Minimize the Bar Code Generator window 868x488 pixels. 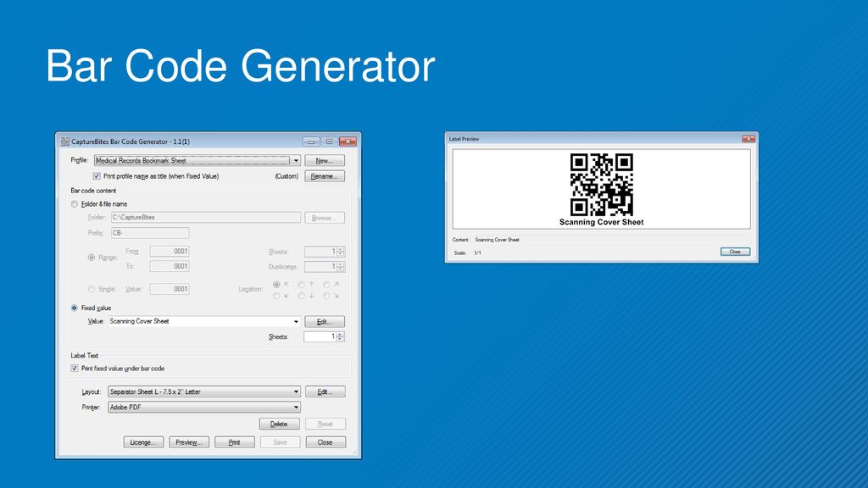tap(311, 141)
